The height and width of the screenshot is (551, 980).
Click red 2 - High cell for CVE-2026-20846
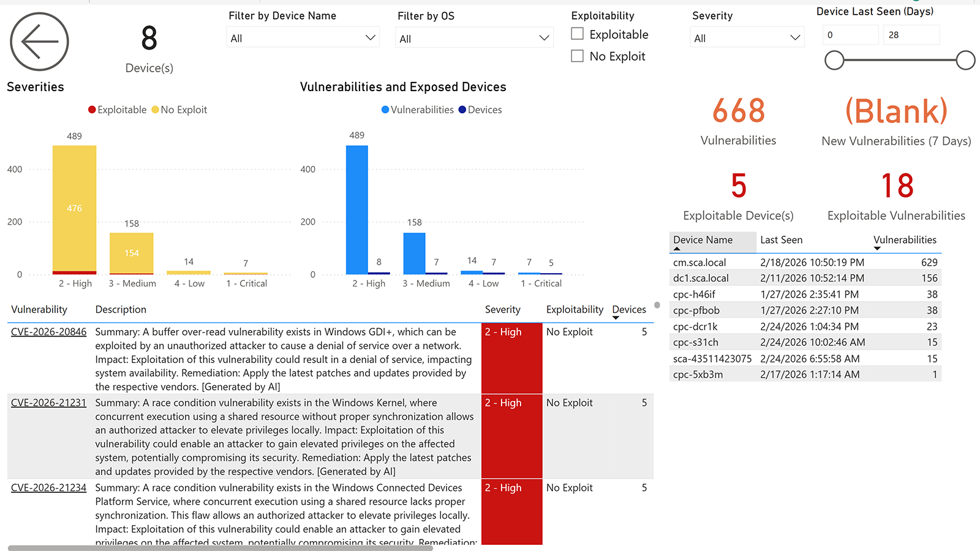click(x=512, y=358)
